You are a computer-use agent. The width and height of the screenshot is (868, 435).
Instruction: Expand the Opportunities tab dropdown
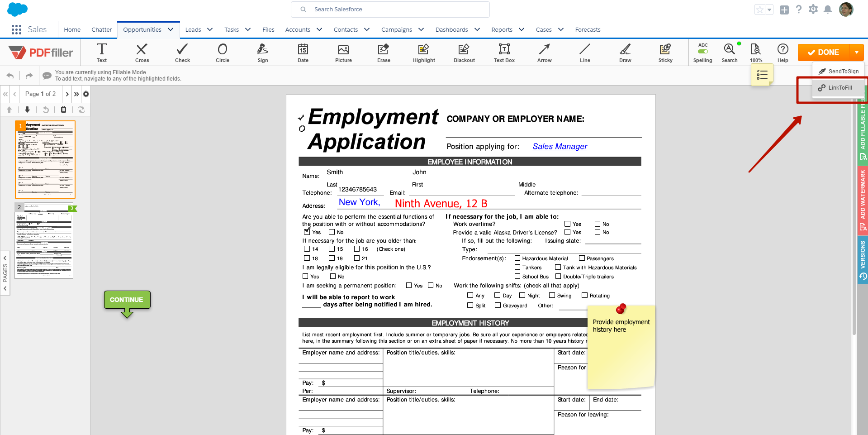[x=171, y=29]
